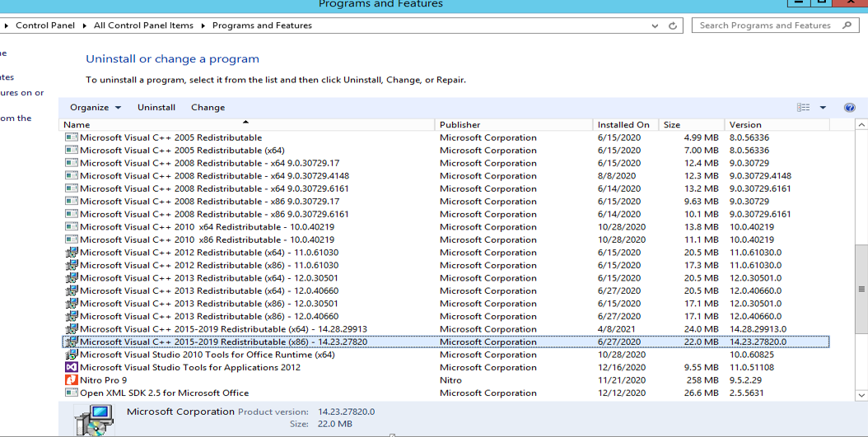The image size is (868, 437).
Task: Click icon of Visual C++ 2015-2019 (x64) 14.28.29913
Action: pyautogui.click(x=72, y=328)
